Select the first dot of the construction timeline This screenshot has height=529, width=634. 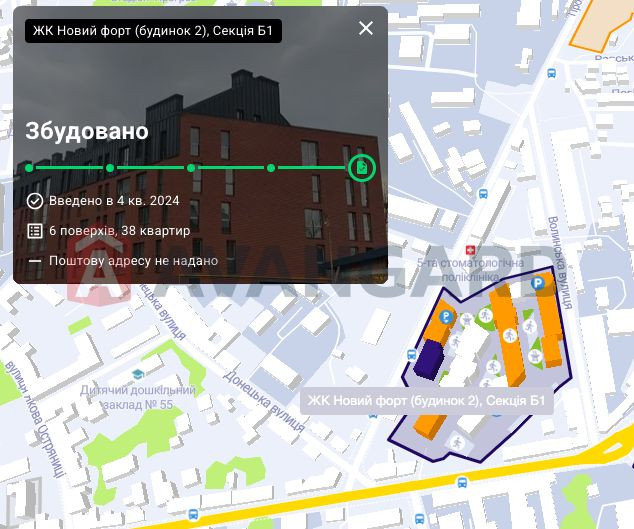tap(29, 167)
